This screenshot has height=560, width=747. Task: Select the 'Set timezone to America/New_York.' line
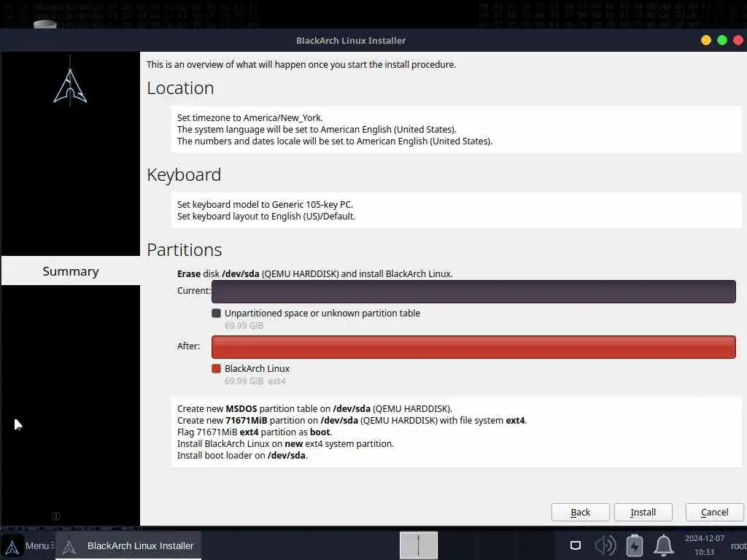(x=250, y=117)
